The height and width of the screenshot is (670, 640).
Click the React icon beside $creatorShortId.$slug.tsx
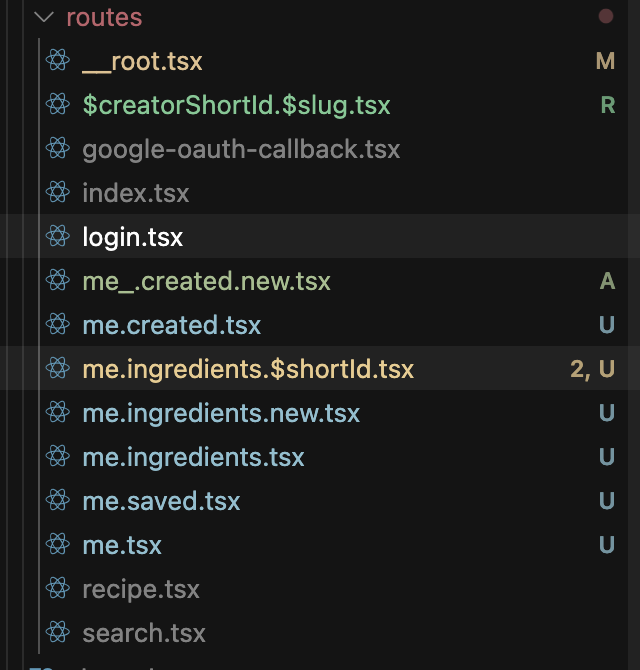pos(58,104)
